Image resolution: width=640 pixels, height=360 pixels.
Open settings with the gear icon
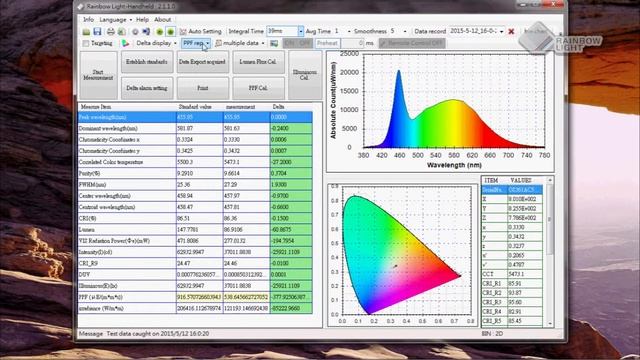pos(135,31)
